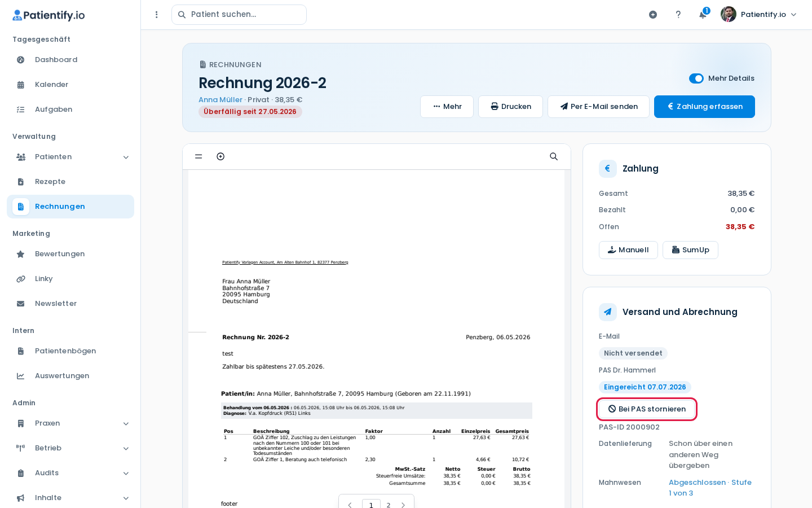
Task: Click the Rezepte document icon
Action: tap(21, 182)
